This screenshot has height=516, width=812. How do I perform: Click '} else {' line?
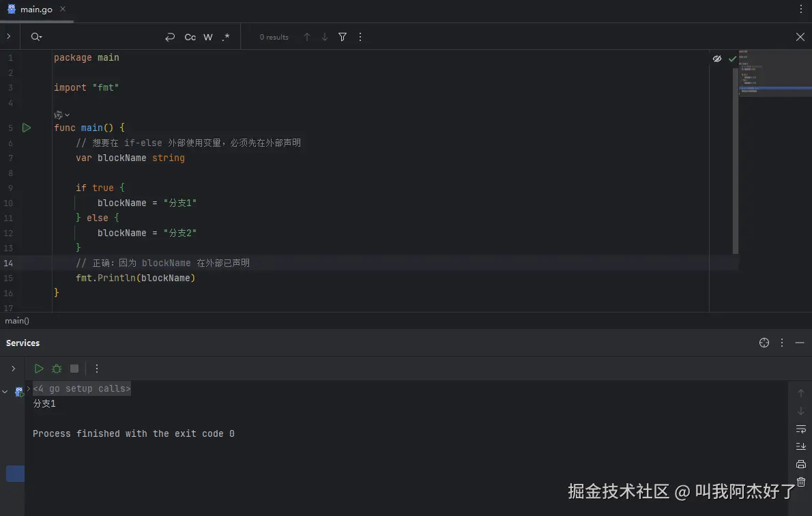[98, 218]
